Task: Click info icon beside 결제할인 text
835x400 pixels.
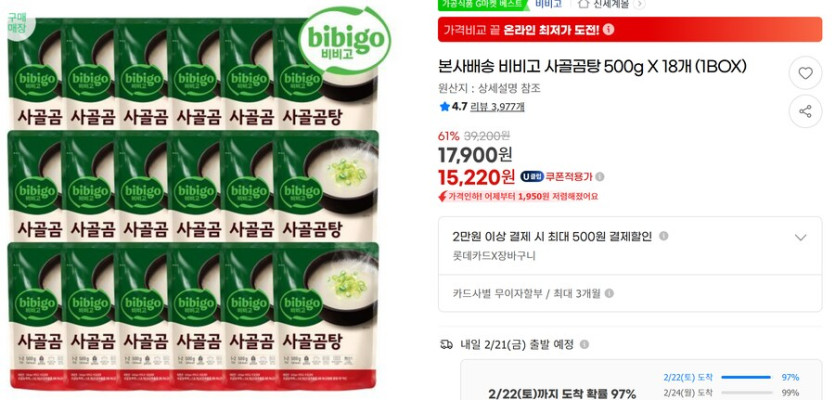Action: pyautogui.click(x=664, y=236)
